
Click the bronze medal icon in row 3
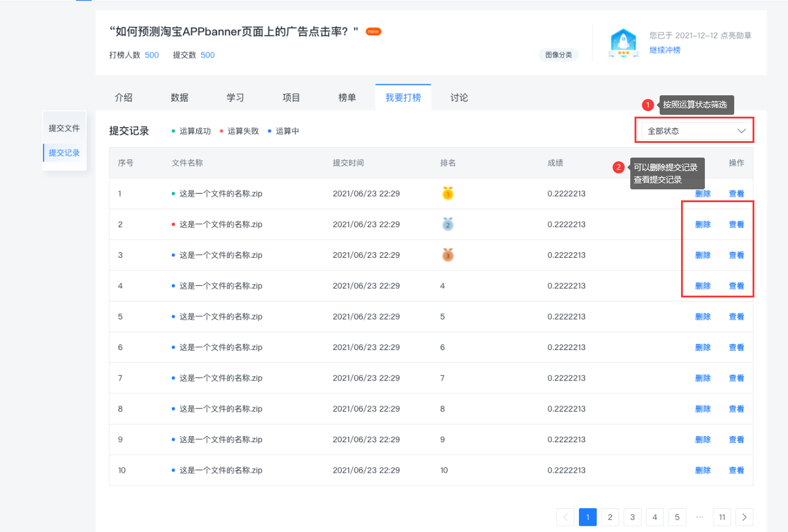coord(447,255)
